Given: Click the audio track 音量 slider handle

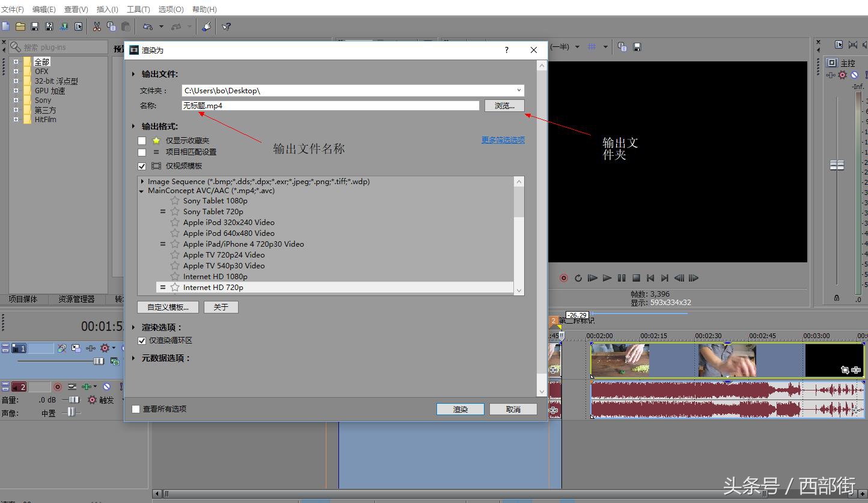Looking at the screenshot, I should tap(74, 400).
